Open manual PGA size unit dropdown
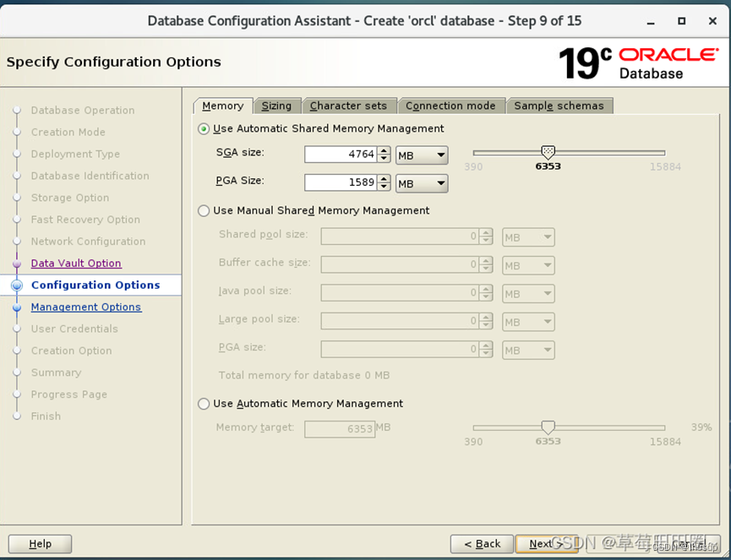This screenshot has width=731, height=560. pyautogui.click(x=528, y=351)
